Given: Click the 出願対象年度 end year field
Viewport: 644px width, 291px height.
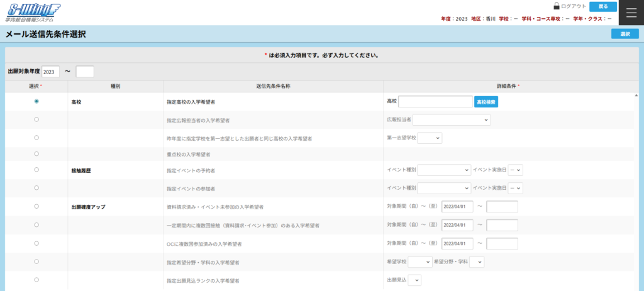Looking at the screenshot, I should pos(85,72).
